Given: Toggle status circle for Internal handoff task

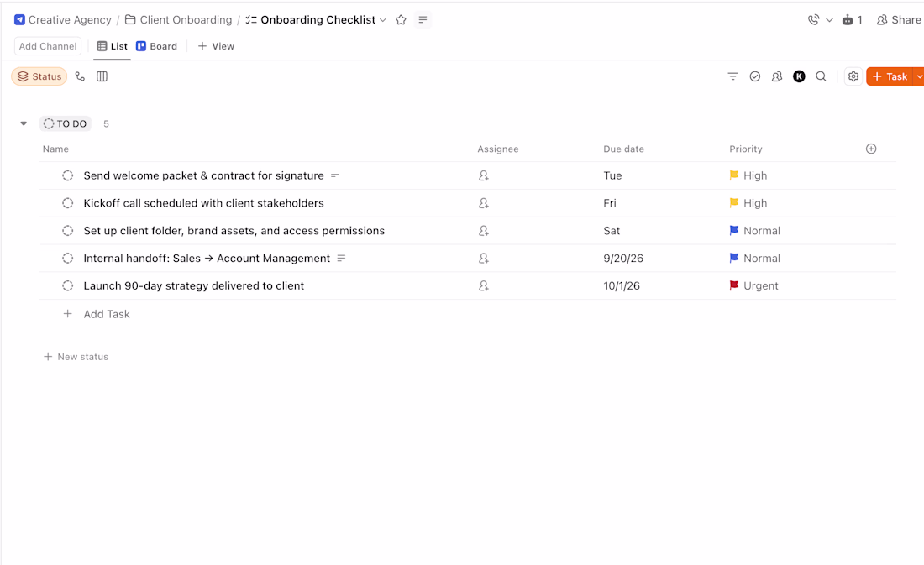Looking at the screenshot, I should point(68,258).
